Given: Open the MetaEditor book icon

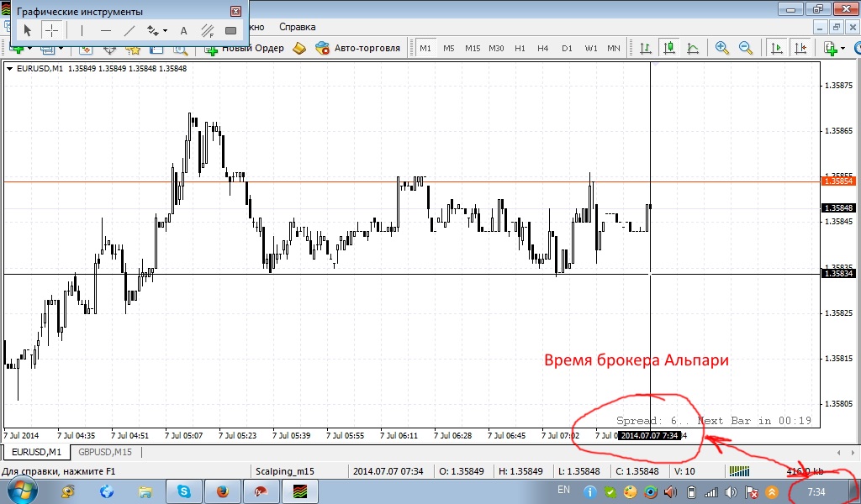Looking at the screenshot, I should (298, 48).
